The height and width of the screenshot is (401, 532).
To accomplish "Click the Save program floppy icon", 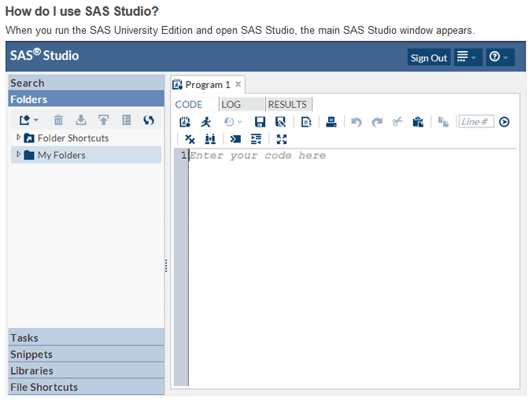I will [260, 122].
